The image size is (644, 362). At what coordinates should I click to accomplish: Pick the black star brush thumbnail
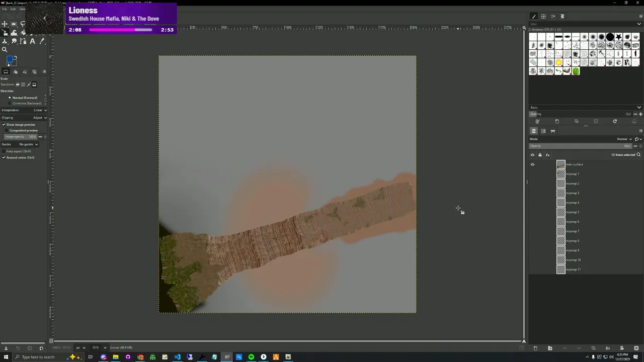[618, 37]
